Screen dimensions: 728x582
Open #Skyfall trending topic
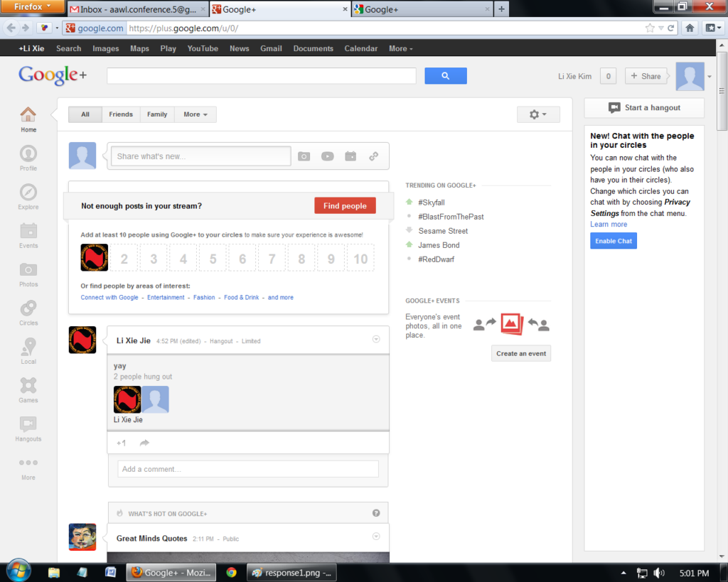(432, 203)
